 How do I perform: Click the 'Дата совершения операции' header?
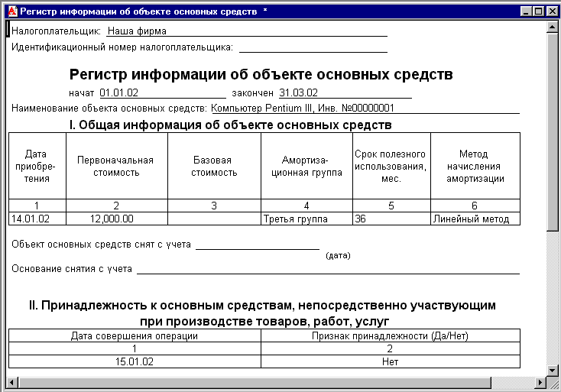click(135, 336)
